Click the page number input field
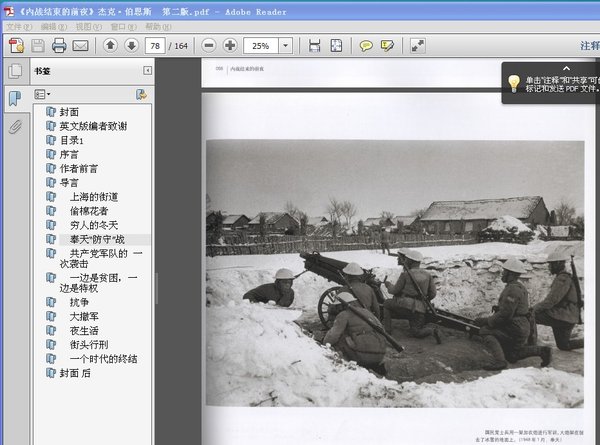The image size is (600, 445). point(155,46)
